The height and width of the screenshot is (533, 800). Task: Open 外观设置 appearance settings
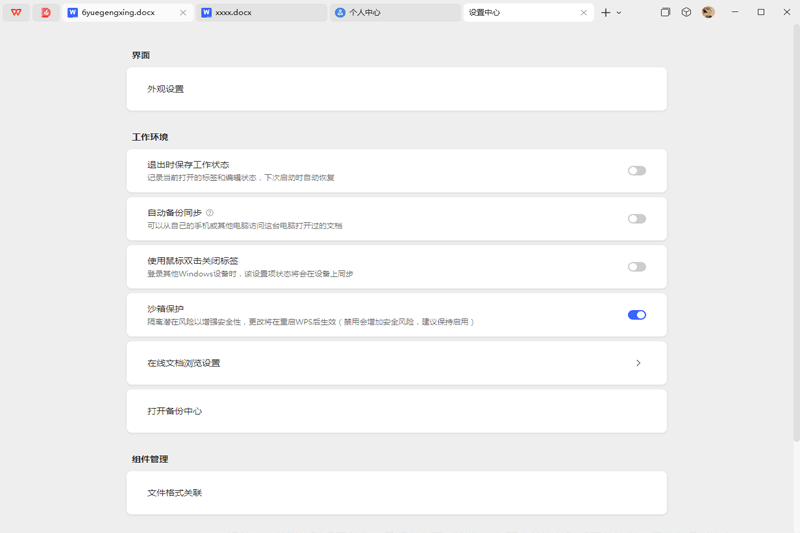coord(396,89)
